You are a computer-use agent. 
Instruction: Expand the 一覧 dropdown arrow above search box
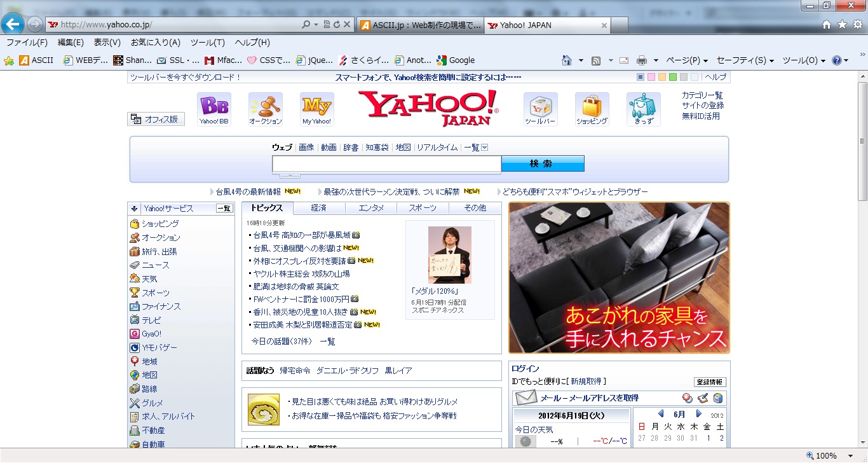pyautogui.click(x=484, y=148)
